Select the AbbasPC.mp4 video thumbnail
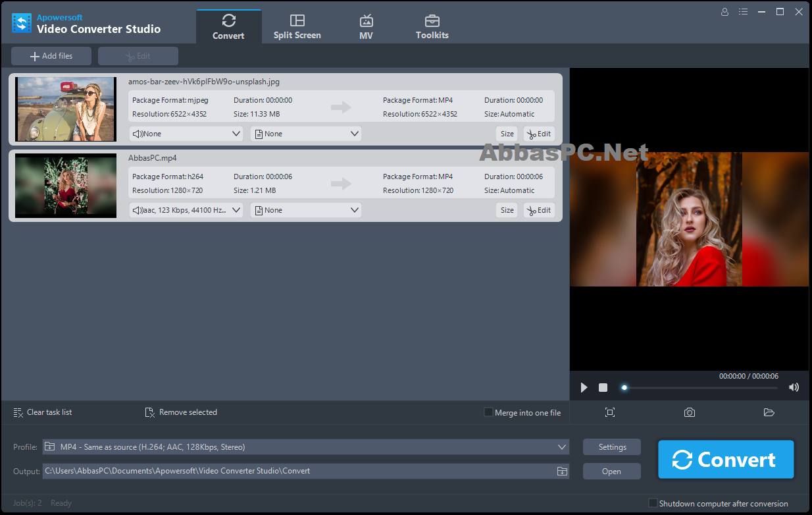This screenshot has width=812, height=515. click(x=66, y=186)
